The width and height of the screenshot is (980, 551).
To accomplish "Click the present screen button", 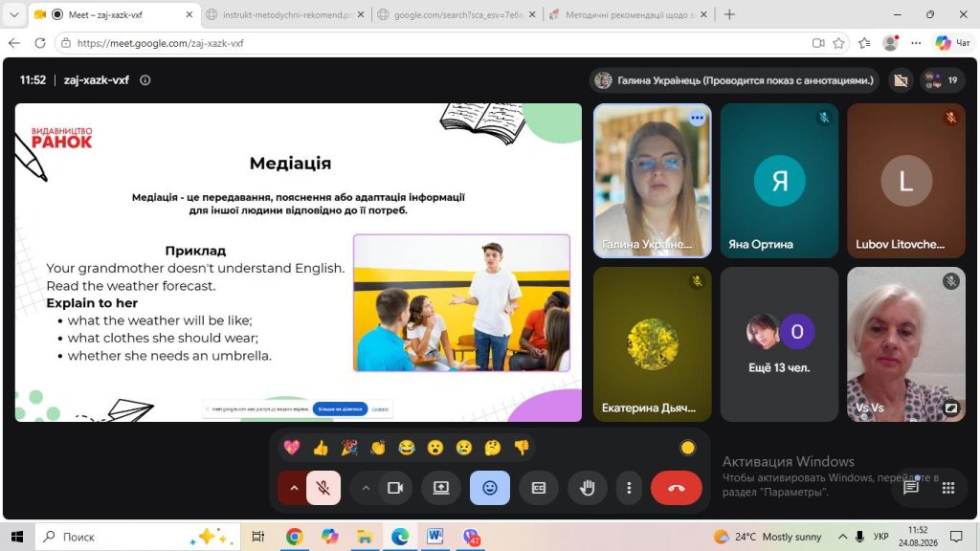I will point(441,488).
